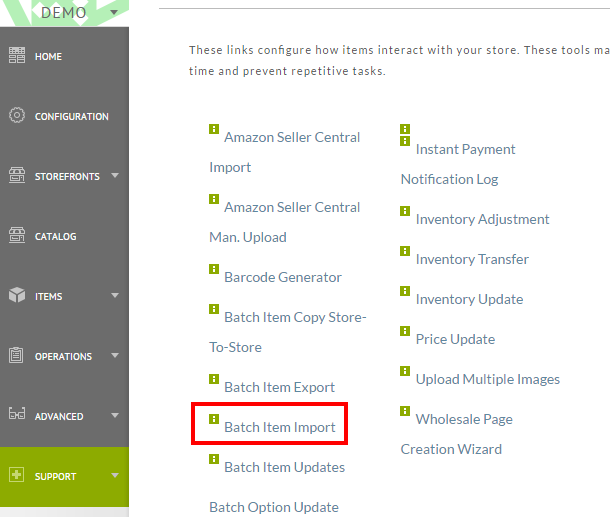Open the DEMO store dropdown
Screen dimensions: 610x517
click(114, 12)
